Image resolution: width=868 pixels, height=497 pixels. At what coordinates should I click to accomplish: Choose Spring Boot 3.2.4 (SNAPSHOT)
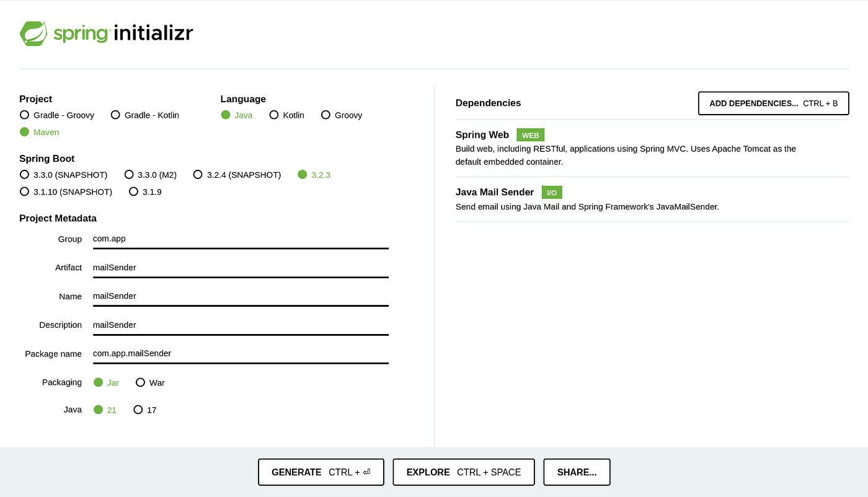(x=237, y=175)
